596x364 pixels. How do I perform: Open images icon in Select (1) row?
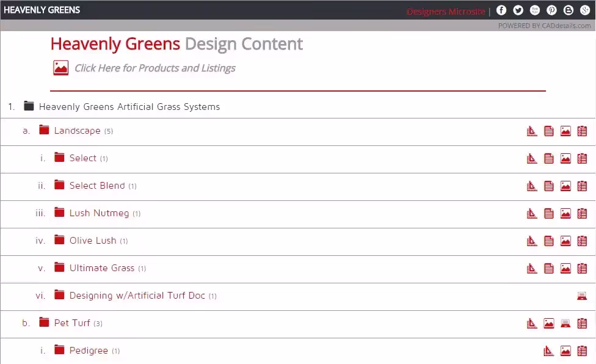point(565,158)
